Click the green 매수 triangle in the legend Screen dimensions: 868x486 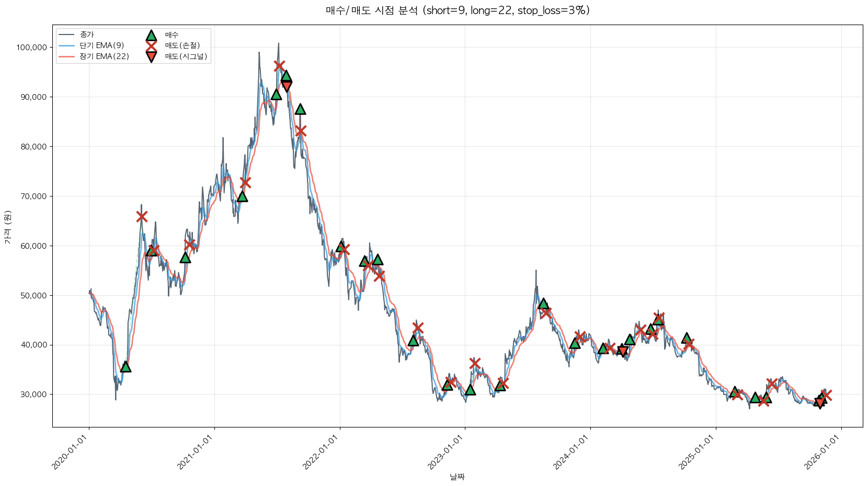click(x=151, y=36)
